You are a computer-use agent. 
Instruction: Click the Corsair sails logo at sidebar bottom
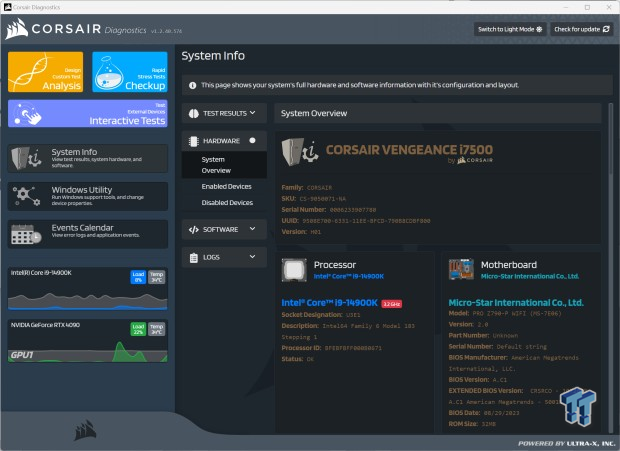click(x=85, y=430)
